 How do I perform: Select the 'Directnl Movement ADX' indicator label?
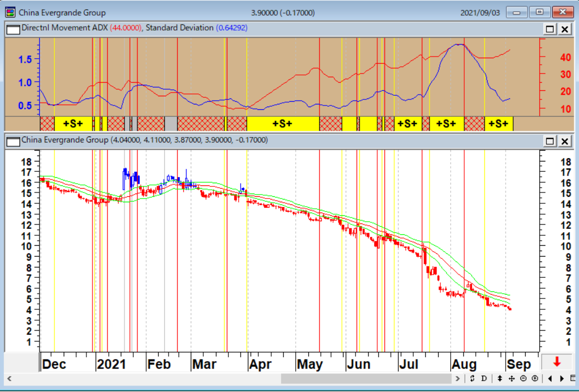(65, 28)
